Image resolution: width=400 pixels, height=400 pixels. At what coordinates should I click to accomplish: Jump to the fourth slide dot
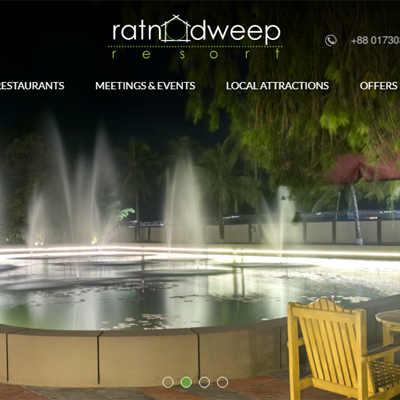(222, 382)
